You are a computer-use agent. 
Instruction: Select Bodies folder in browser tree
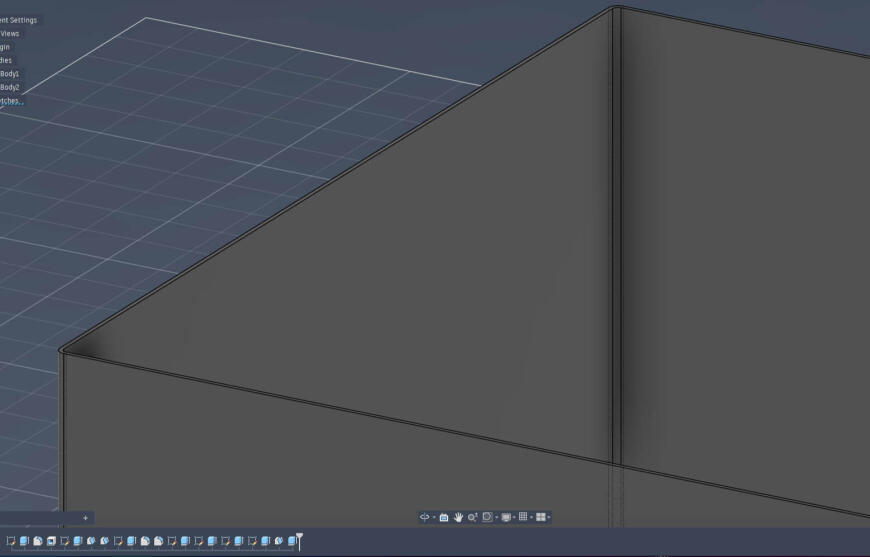pyautogui.click(x=6, y=60)
